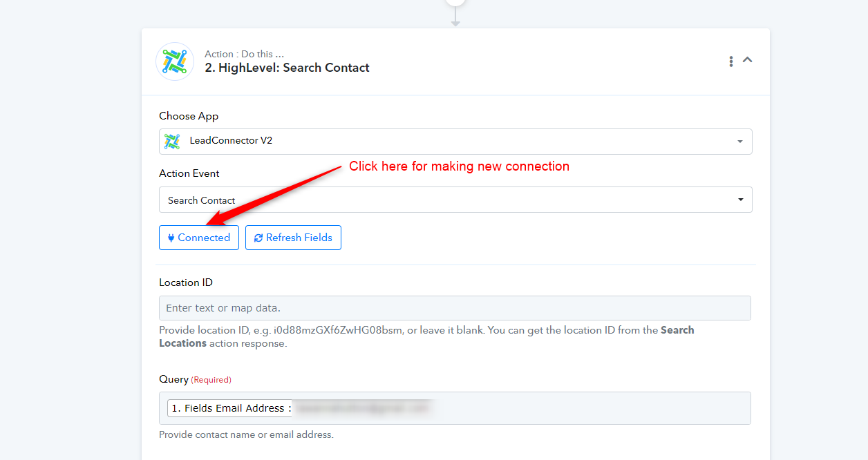This screenshot has width=868, height=460.
Task: Select the LeadConnector V2 app field
Action: (x=455, y=142)
